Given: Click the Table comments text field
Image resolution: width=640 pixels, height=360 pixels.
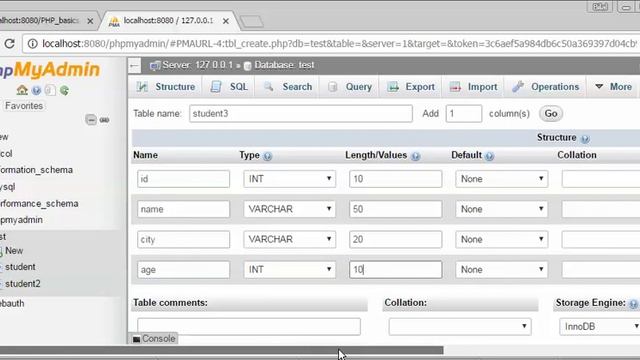Looking at the screenshot, I should 249,327.
